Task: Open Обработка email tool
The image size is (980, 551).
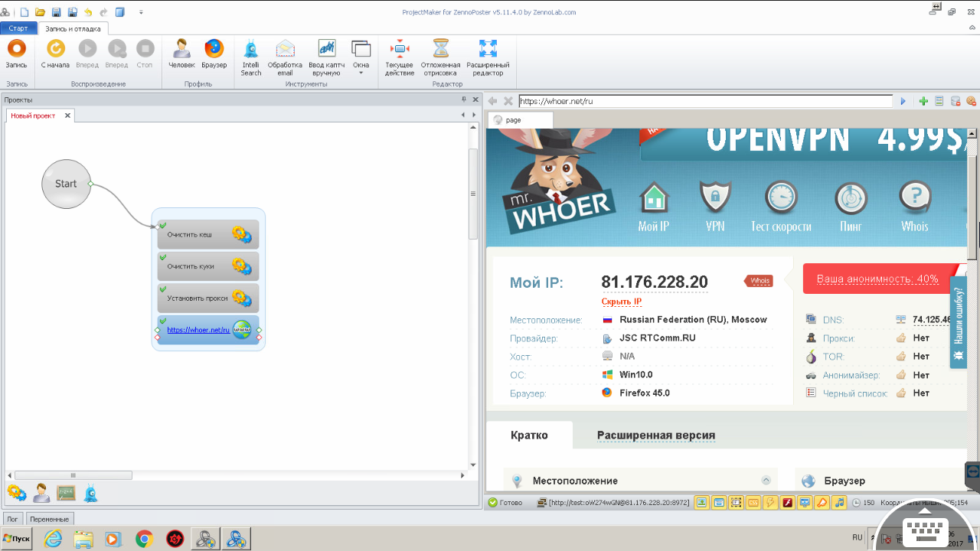Action: [x=285, y=58]
